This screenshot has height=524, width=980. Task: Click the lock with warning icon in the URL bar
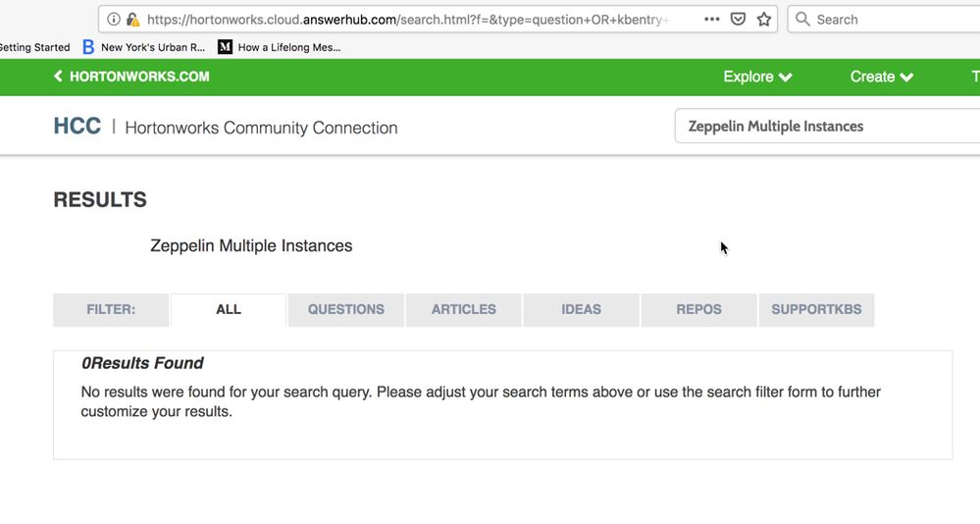[x=132, y=20]
